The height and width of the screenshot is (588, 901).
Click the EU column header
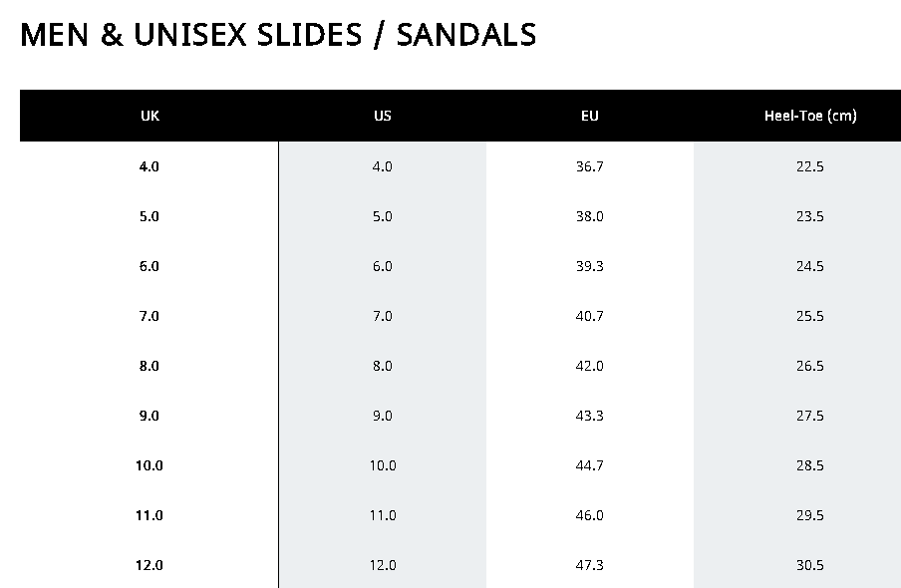pos(590,116)
